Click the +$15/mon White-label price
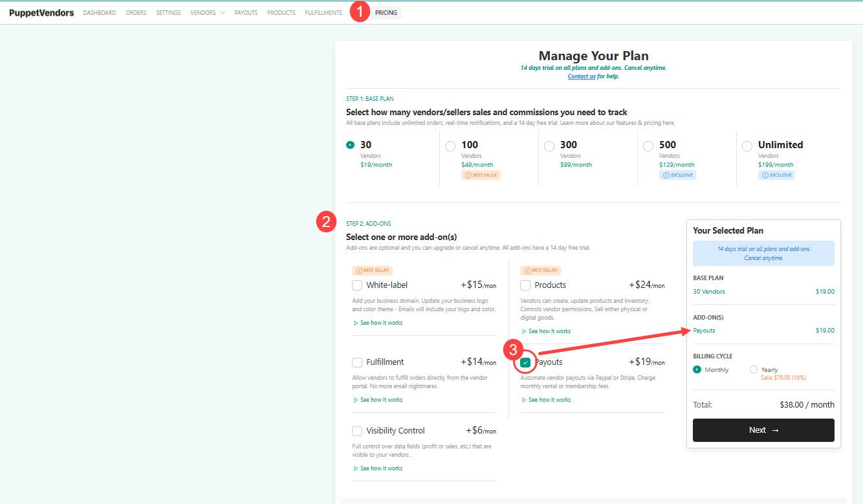Image resolution: width=863 pixels, height=504 pixels. pos(479,285)
